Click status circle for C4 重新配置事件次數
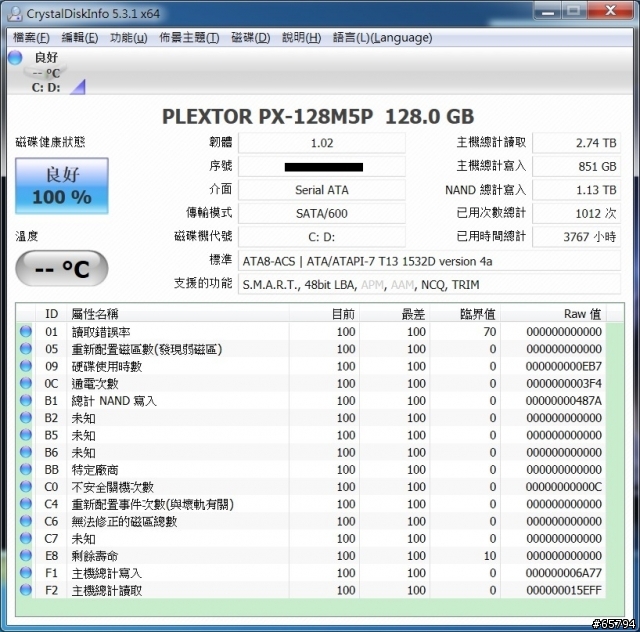Screen dimensions: 640x632 [x=26, y=503]
